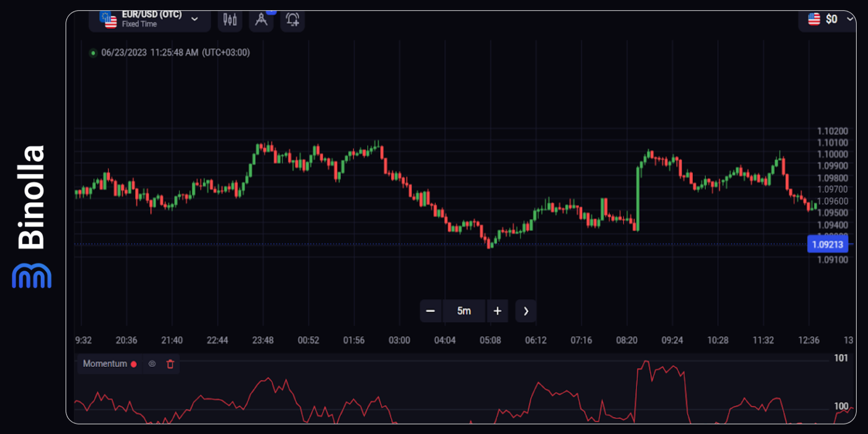The width and height of the screenshot is (868, 434).
Task: Delete the Momentum indicator via trash icon
Action: coord(170,364)
